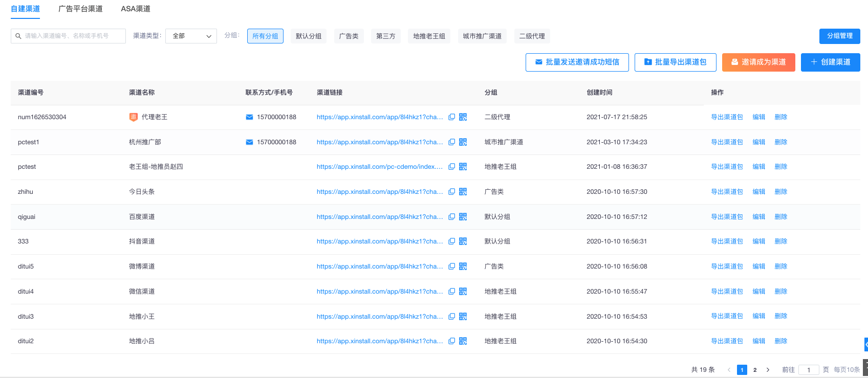Show QR code for ditui5 row
868x378 pixels.
(x=463, y=266)
